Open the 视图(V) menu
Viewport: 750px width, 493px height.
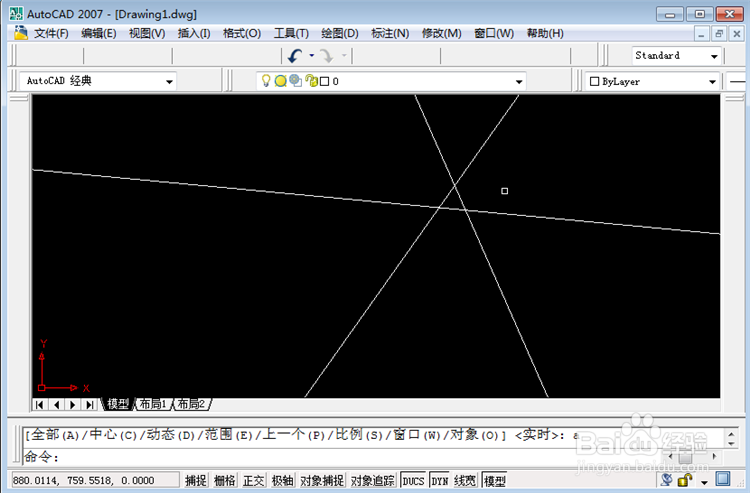(x=147, y=33)
